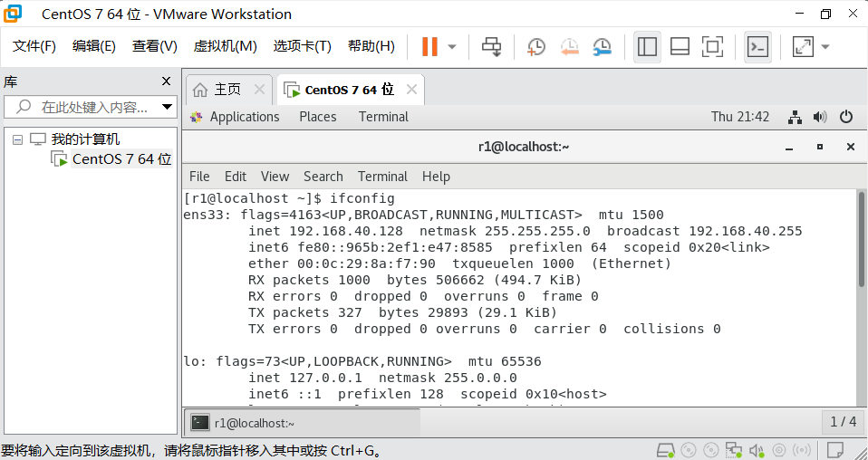This screenshot has height=460, width=868.
Task: Maximize the r1@localhost terminal window
Action: 820,147
